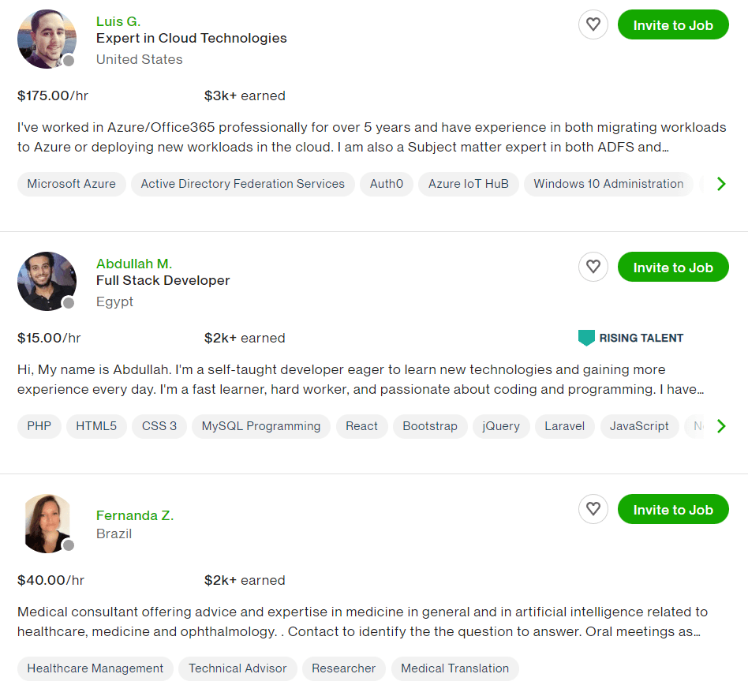Open Fernanda Z. profile photo
Screen dimensions: 748x700
[47, 523]
